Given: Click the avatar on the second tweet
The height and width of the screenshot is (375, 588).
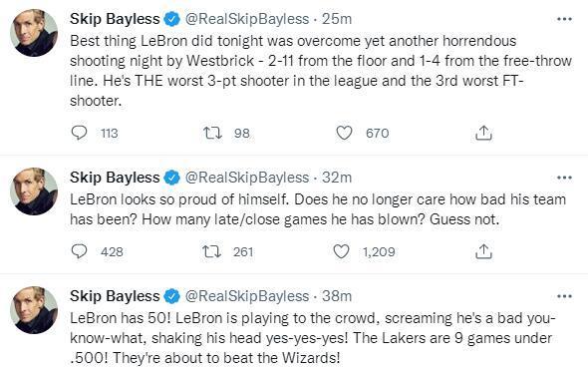Looking at the screenshot, I should point(34,191).
